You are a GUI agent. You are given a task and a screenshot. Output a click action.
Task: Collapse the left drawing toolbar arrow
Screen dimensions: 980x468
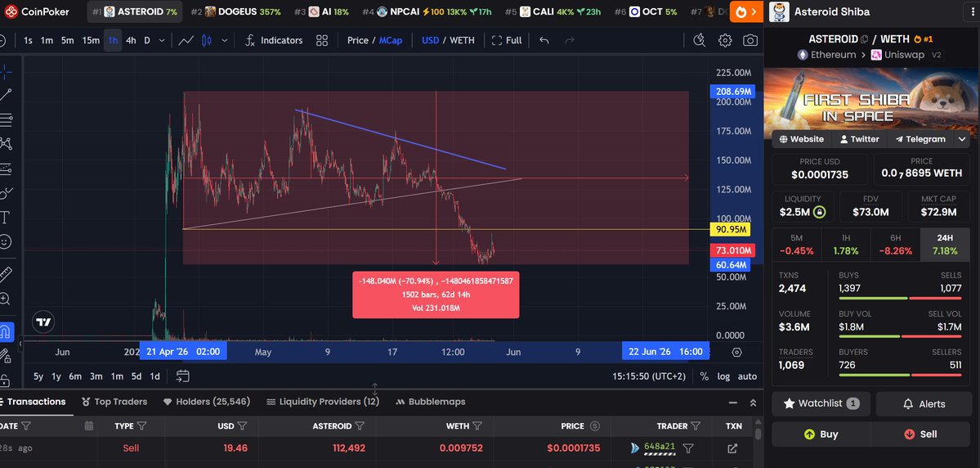20,344
